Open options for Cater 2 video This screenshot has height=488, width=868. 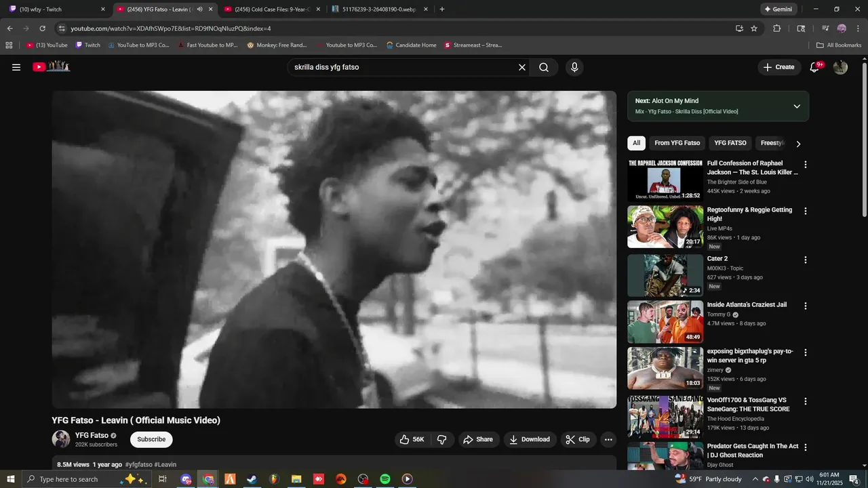tap(806, 260)
